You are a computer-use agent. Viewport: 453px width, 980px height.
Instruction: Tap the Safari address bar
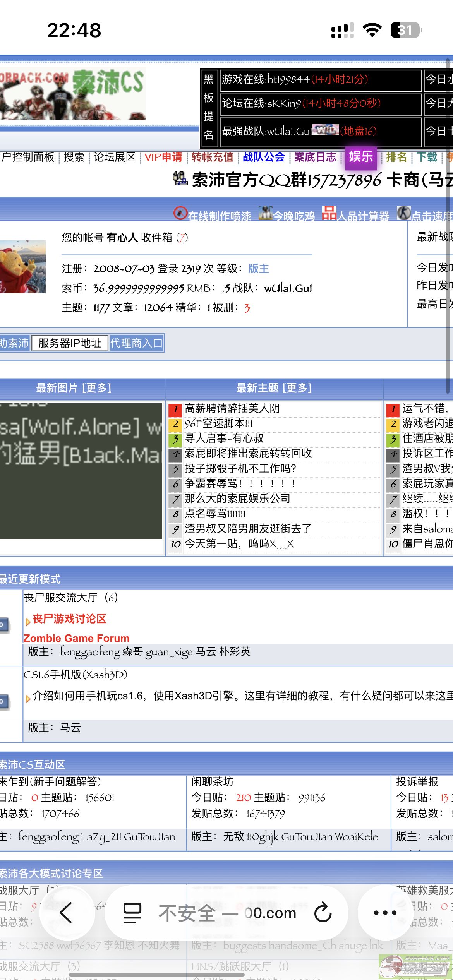tap(227, 913)
